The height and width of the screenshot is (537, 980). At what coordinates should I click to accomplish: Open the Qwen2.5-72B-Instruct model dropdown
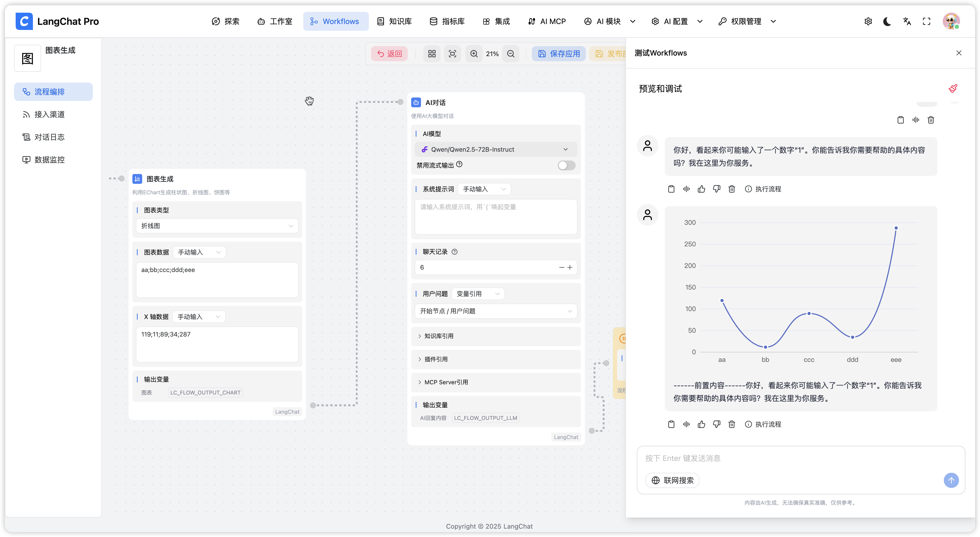[496, 149]
